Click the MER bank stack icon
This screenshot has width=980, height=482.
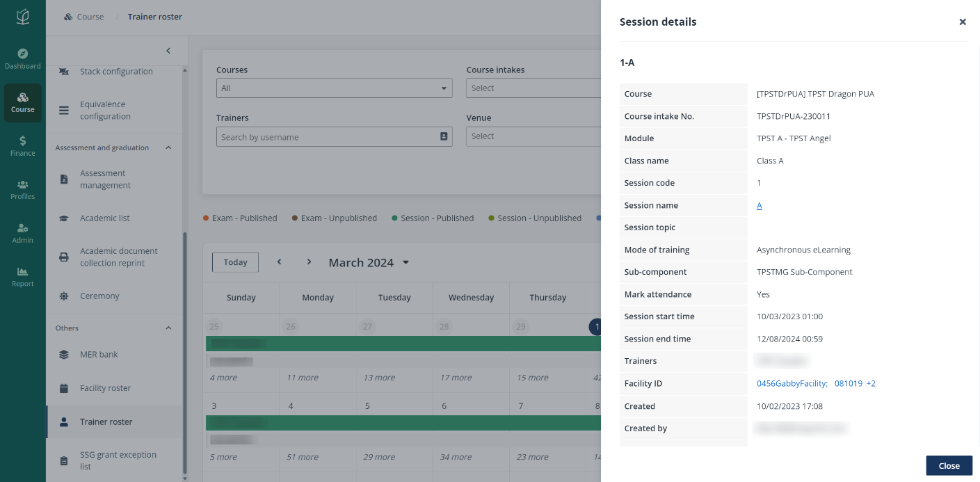pyautogui.click(x=64, y=355)
